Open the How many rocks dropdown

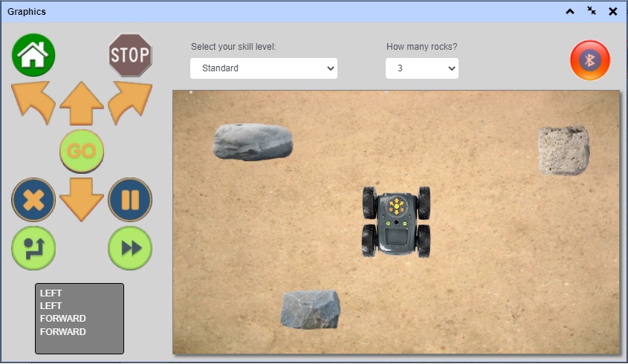coord(421,68)
